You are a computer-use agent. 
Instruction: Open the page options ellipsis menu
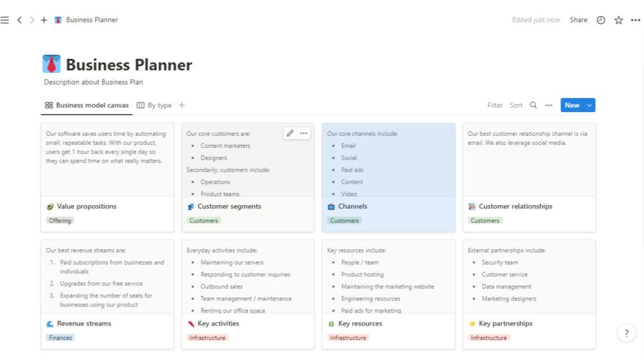(635, 20)
